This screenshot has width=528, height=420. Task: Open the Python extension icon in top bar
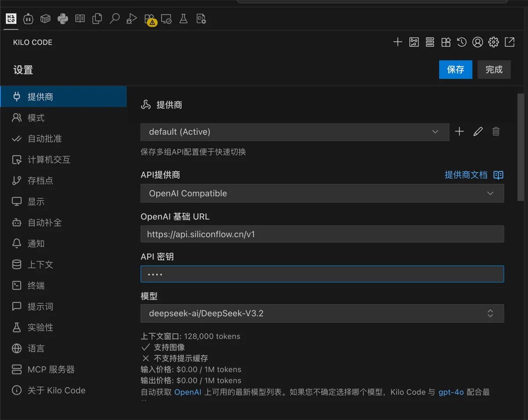[63, 18]
